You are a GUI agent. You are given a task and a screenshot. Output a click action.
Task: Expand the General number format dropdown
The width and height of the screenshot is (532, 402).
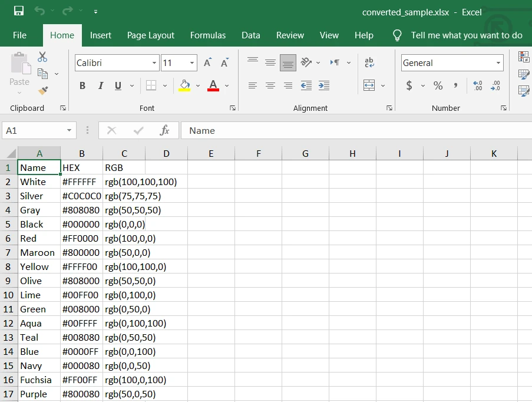click(x=498, y=63)
